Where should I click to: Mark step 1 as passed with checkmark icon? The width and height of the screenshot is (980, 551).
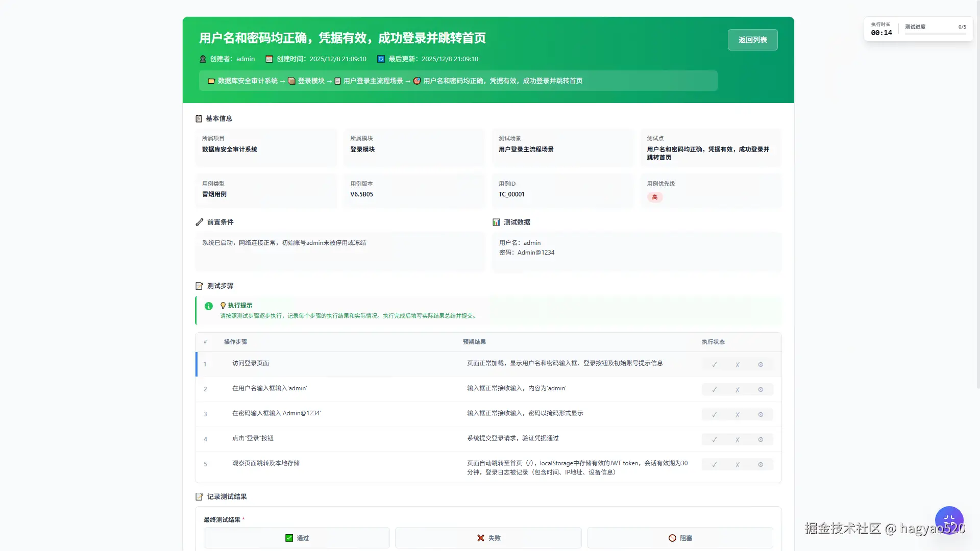714,364
